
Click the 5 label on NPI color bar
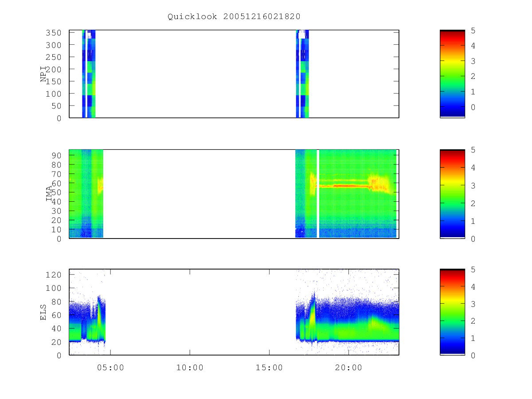pyautogui.click(x=473, y=31)
